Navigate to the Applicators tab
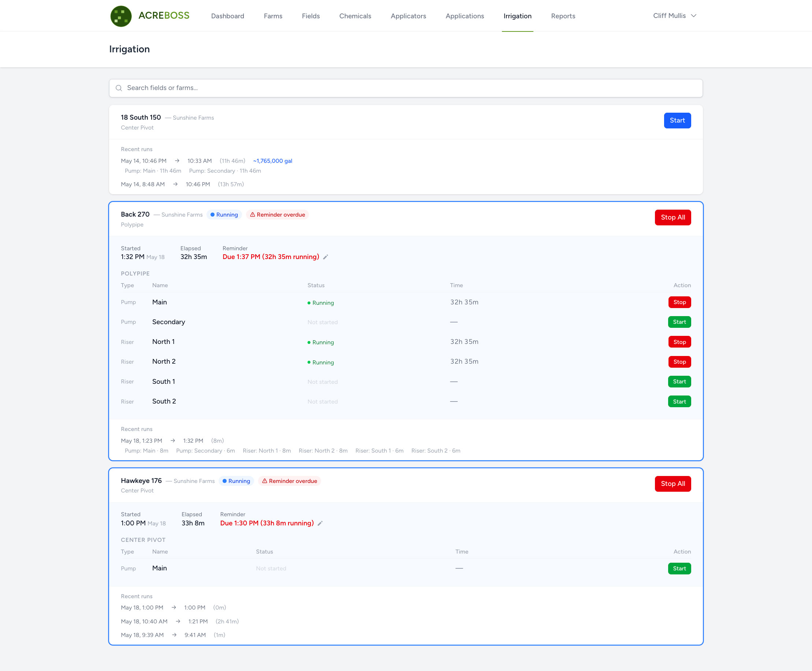This screenshot has height=671, width=812. pos(408,16)
